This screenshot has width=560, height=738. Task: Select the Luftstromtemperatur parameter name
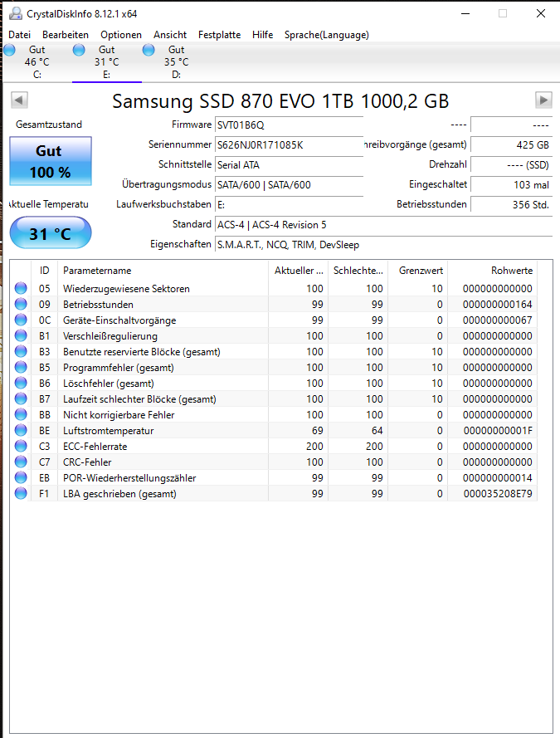click(109, 431)
